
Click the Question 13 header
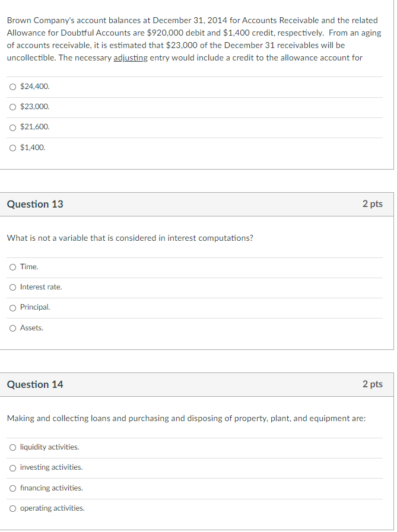pyautogui.click(x=35, y=204)
